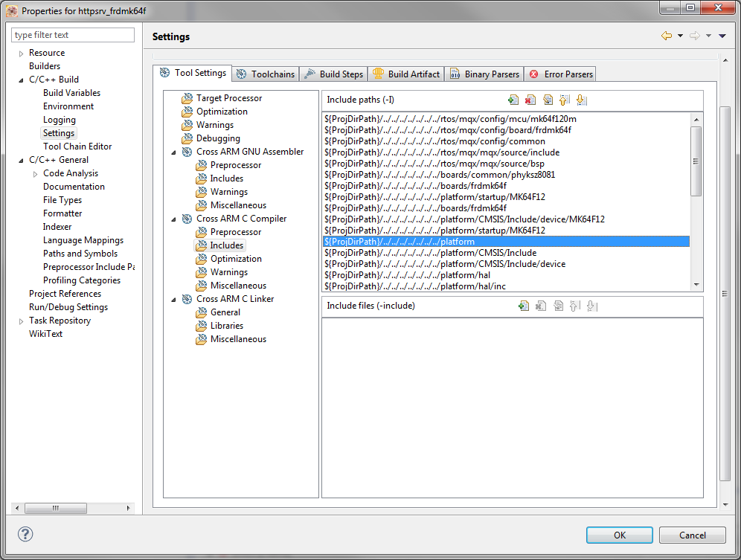
Task: Edit the selected include path
Action: pyautogui.click(x=548, y=100)
